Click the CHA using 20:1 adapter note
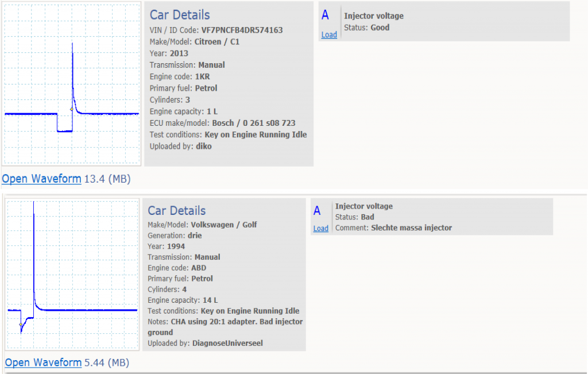 coord(225,327)
